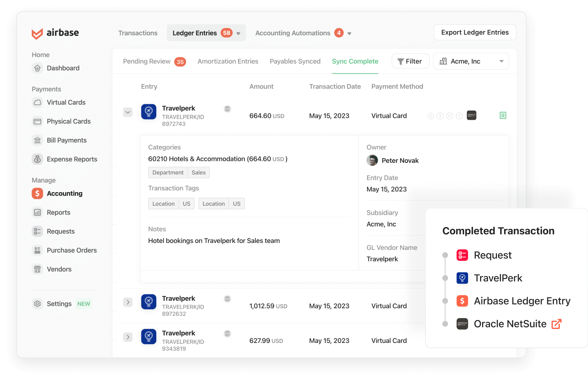Go to Purchase Orders
Viewport: 588px width, 379px height.
click(x=65, y=250)
